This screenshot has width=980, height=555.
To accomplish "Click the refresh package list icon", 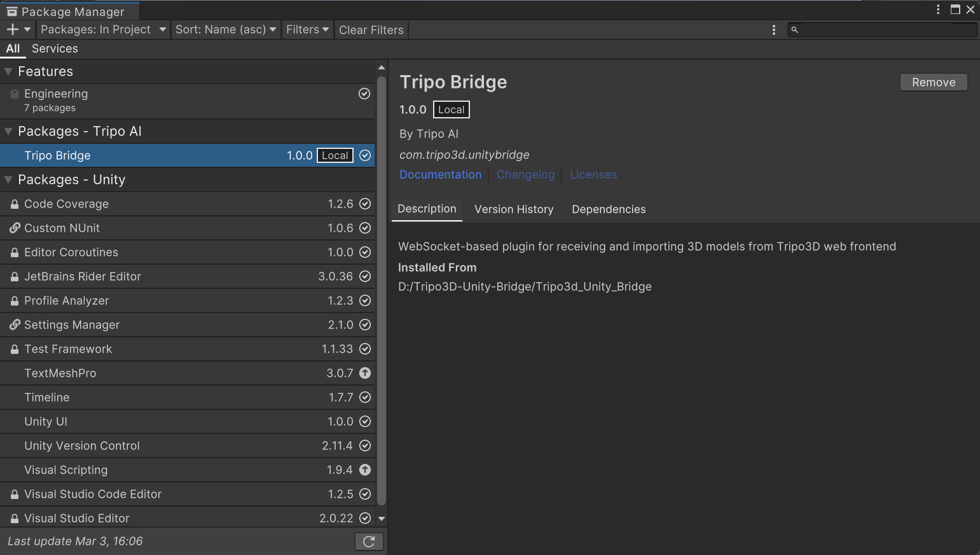I will click(369, 542).
